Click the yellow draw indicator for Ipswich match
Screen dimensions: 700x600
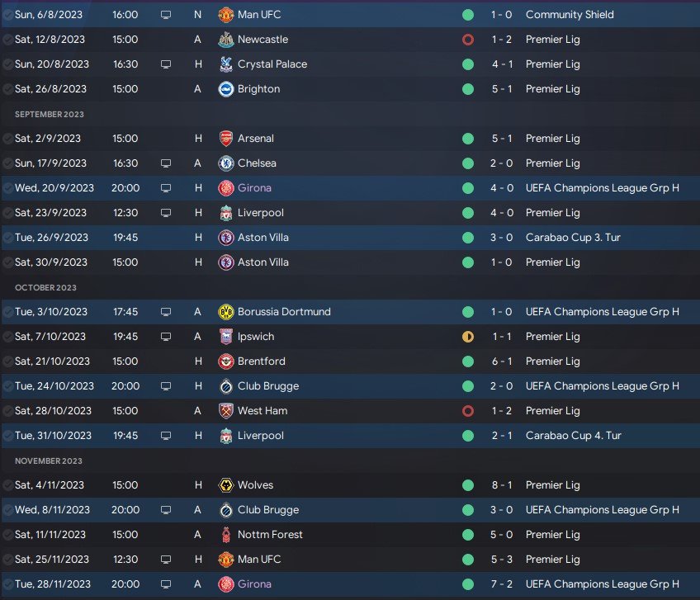(x=468, y=337)
